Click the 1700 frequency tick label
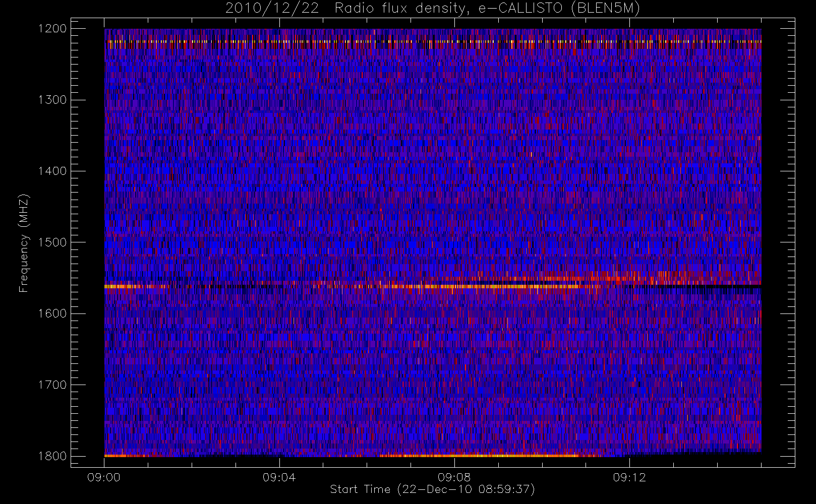The width and height of the screenshot is (816, 504). [x=52, y=385]
